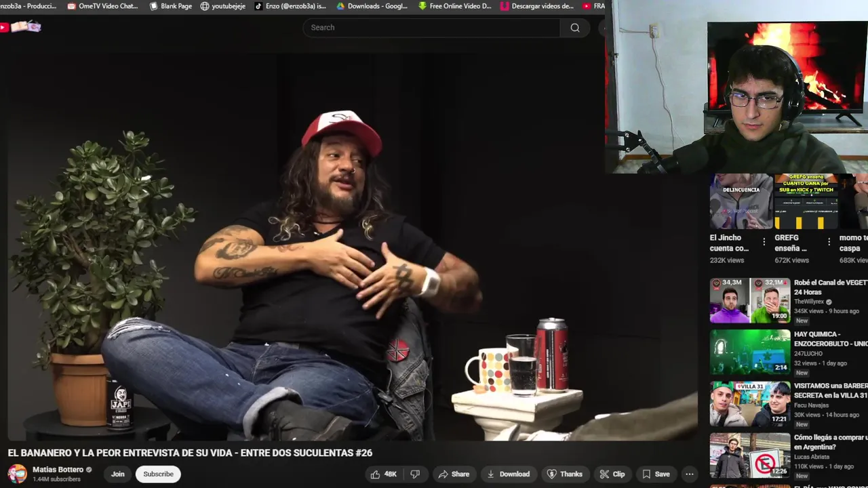
Task: Click the Join membership button
Action: point(118,474)
